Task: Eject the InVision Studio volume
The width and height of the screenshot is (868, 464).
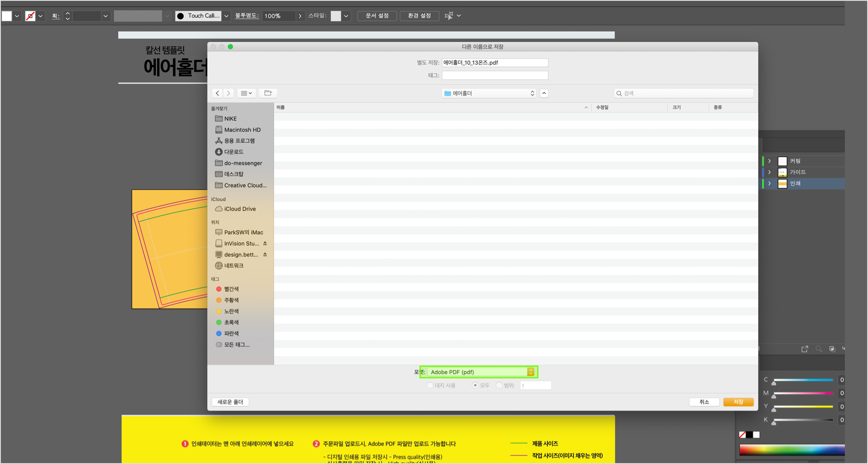Action: point(265,243)
